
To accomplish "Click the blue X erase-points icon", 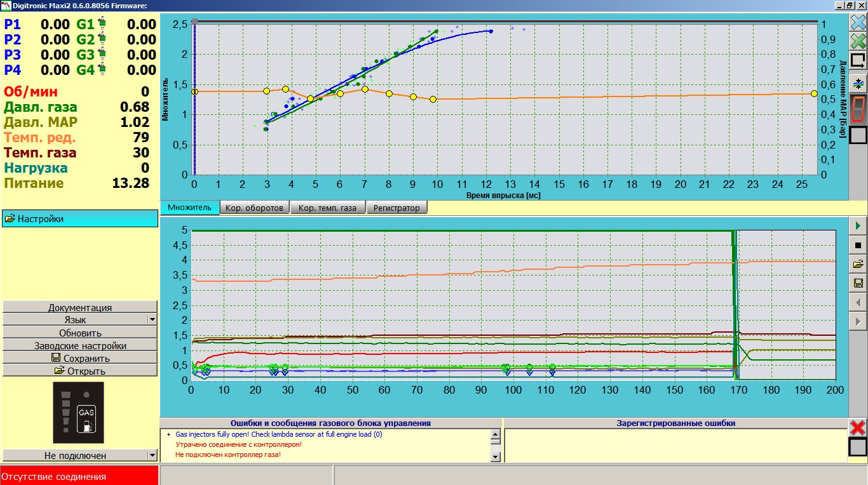I will pos(858,23).
